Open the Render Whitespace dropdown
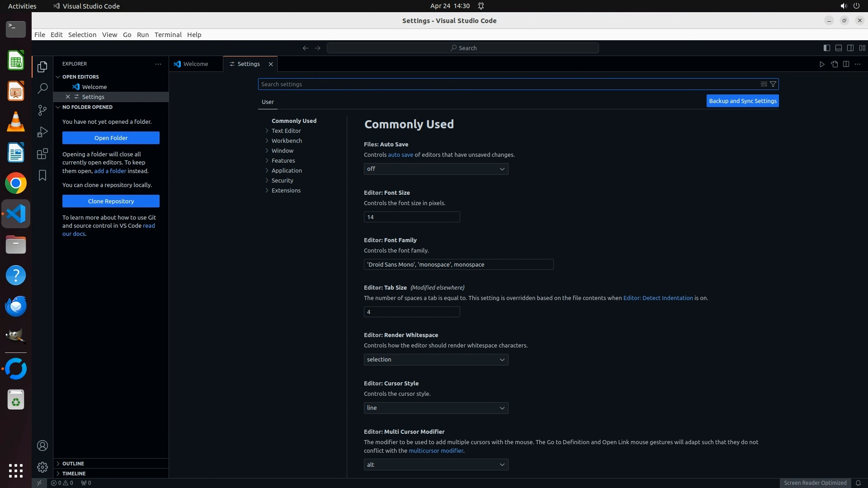 click(436, 360)
